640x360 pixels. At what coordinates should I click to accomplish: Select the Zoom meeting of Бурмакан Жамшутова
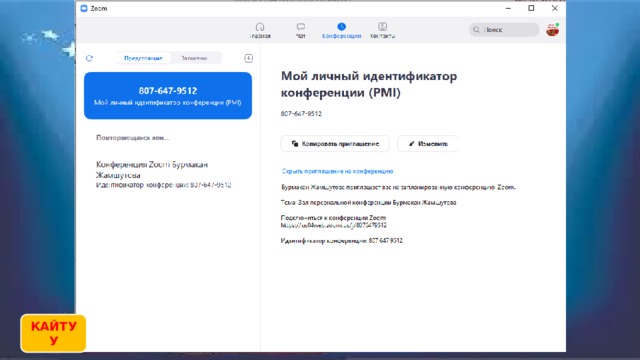164,175
